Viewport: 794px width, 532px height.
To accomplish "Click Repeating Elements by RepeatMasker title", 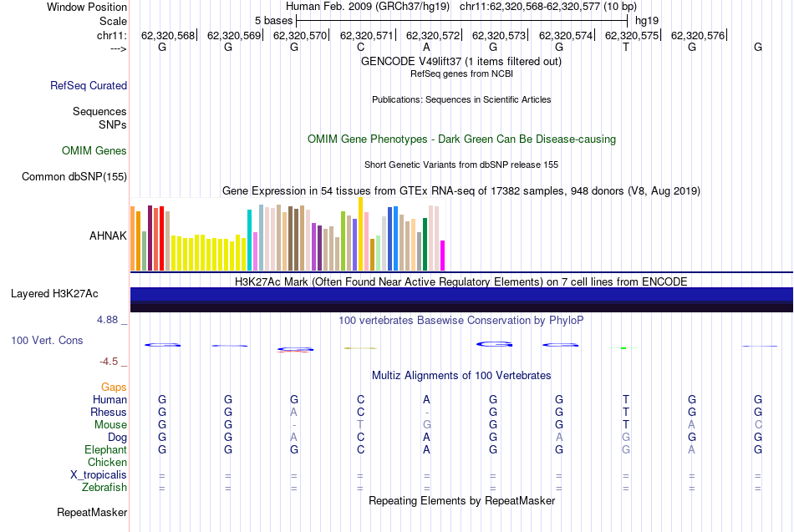I will tap(461, 501).
